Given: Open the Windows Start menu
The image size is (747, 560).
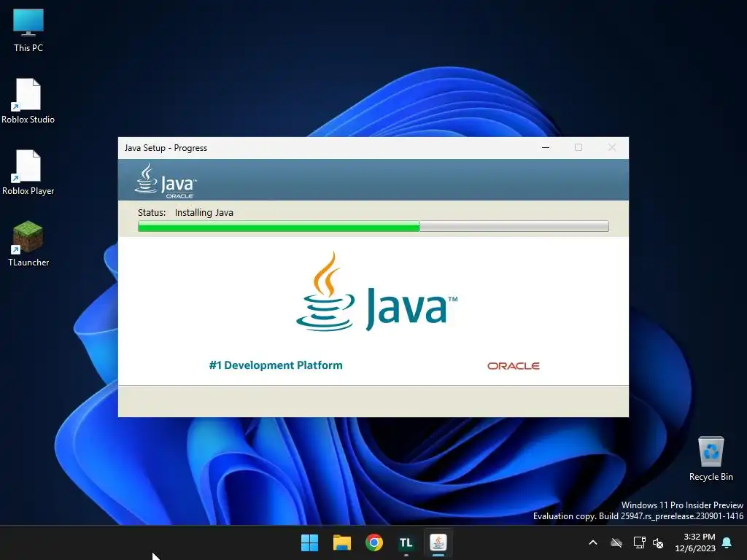Looking at the screenshot, I should [x=309, y=542].
